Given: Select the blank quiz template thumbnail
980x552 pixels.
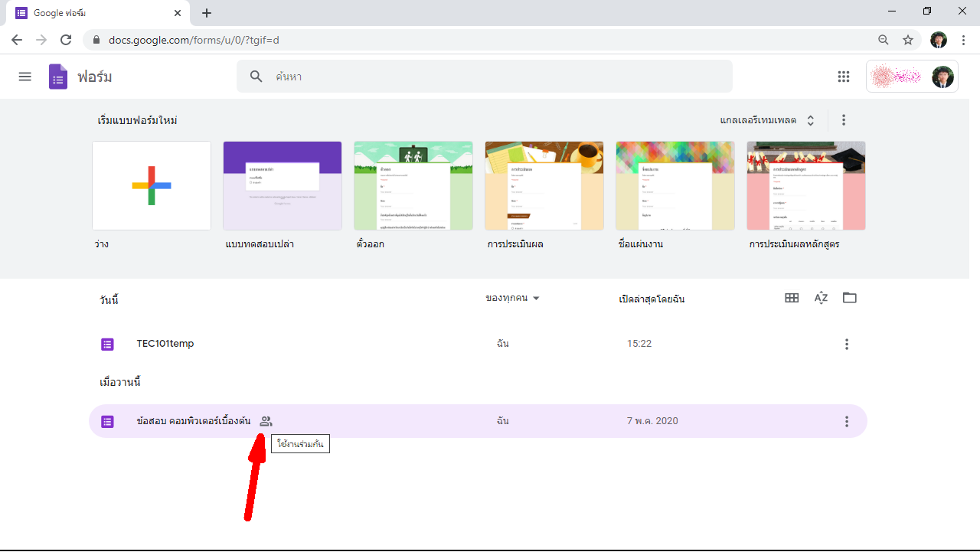Looking at the screenshot, I should tap(283, 185).
